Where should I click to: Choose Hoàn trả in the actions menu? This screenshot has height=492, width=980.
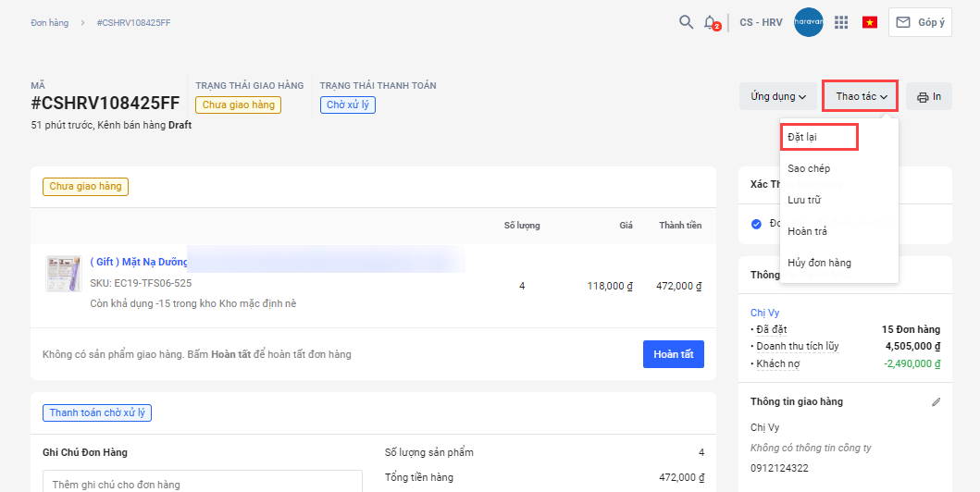pos(807,231)
